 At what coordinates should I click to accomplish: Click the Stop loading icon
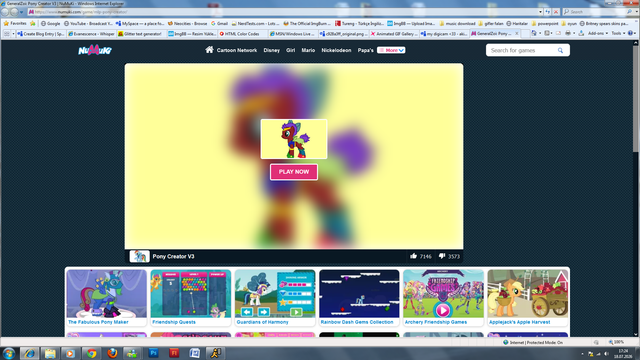(556, 12)
